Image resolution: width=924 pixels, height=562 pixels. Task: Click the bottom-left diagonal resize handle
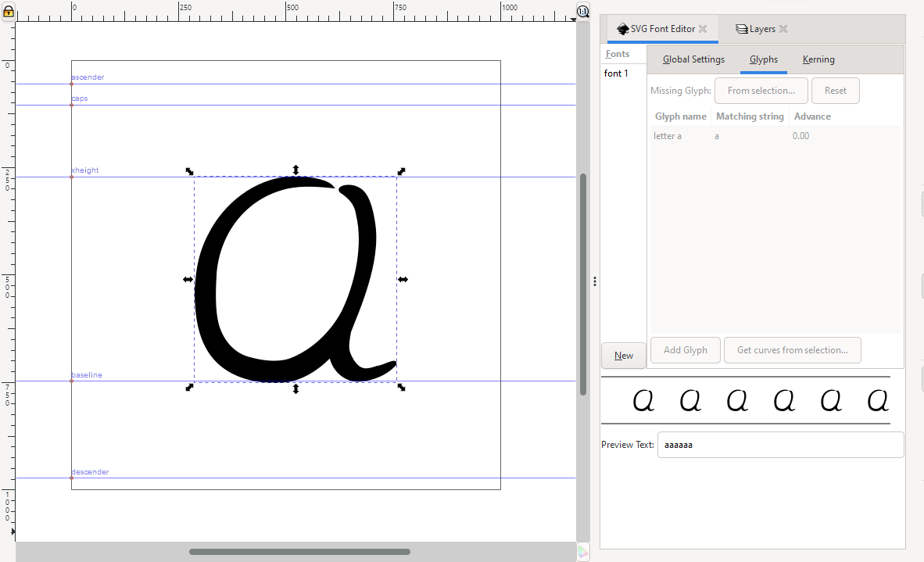point(189,387)
